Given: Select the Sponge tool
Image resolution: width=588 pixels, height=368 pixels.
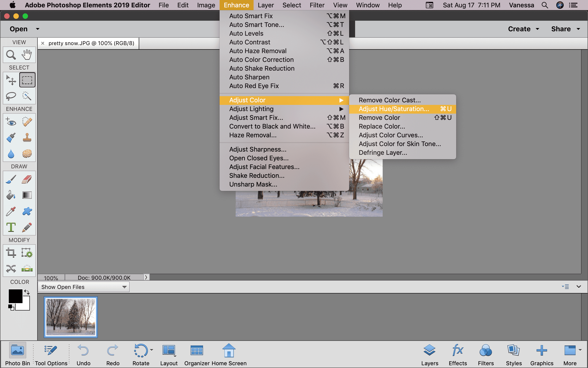Looking at the screenshot, I should coord(27,154).
